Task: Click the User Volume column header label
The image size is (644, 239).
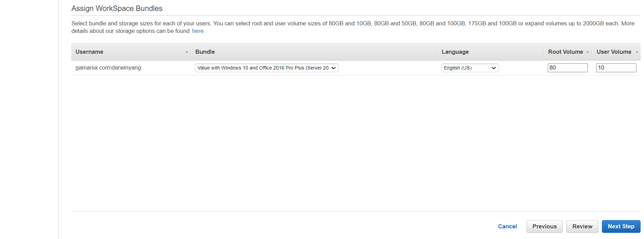Action: click(x=614, y=52)
